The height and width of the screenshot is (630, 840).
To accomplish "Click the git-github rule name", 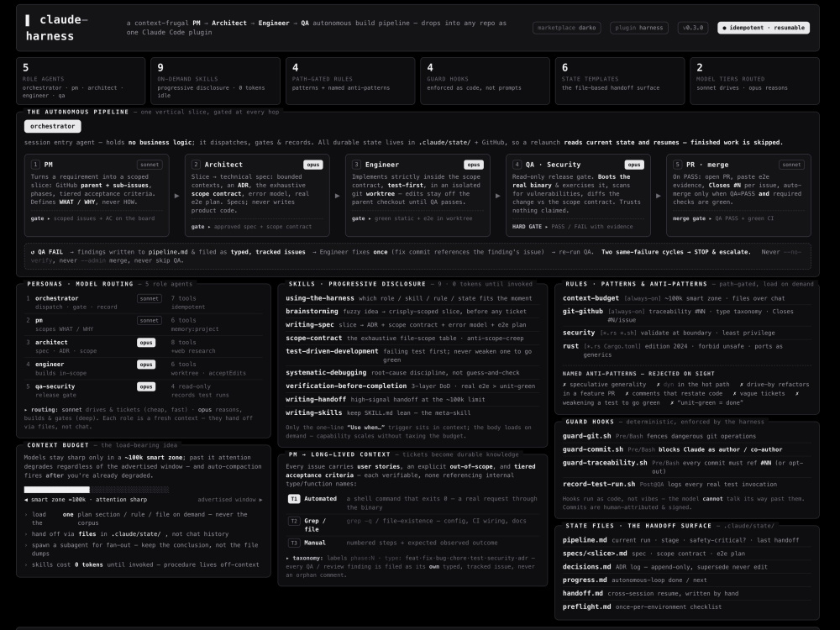I will point(583,311).
